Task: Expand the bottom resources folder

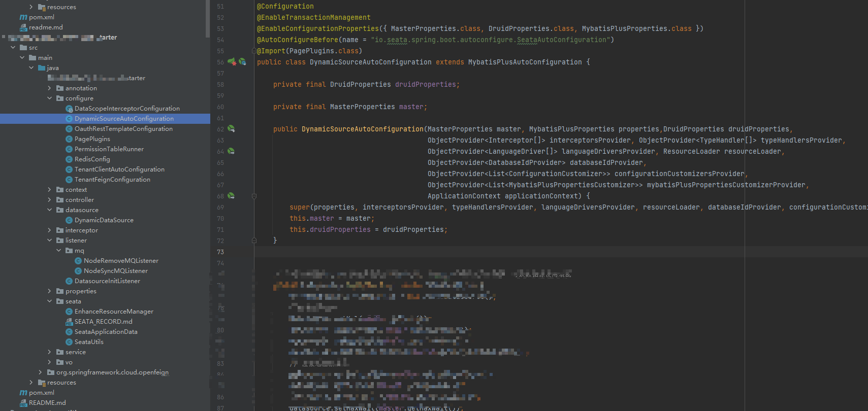Action: tap(31, 383)
